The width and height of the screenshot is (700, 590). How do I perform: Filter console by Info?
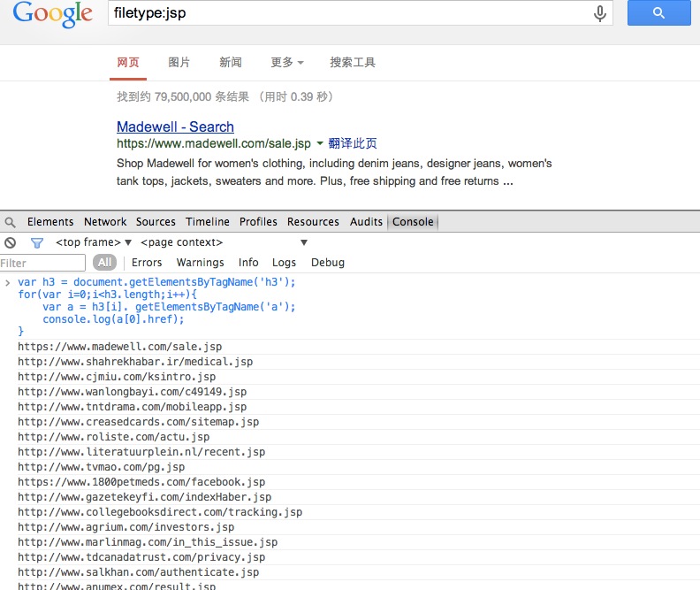248,262
